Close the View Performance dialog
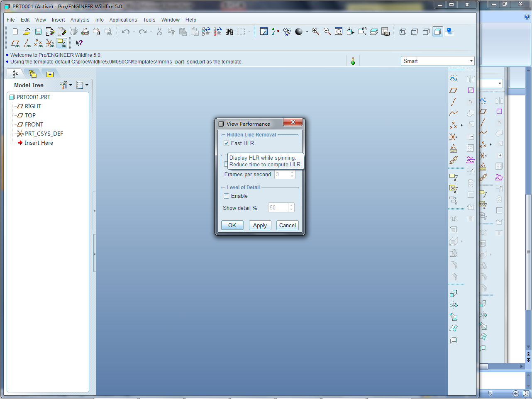The width and height of the screenshot is (532, 399). [x=293, y=122]
